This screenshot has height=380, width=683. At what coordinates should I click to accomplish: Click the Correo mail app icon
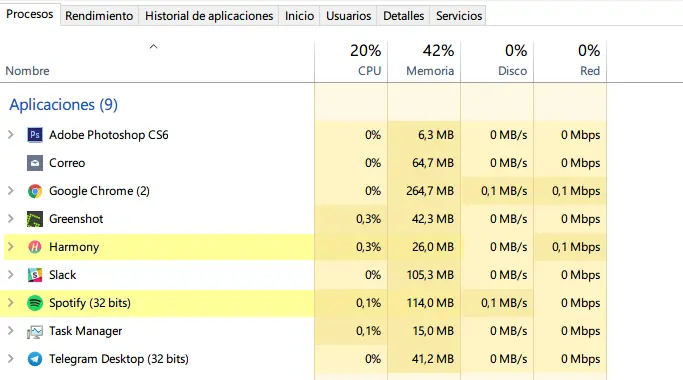pyautogui.click(x=35, y=163)
